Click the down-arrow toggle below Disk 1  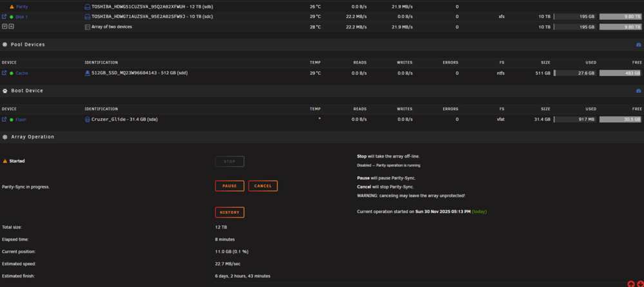point(5,26)
